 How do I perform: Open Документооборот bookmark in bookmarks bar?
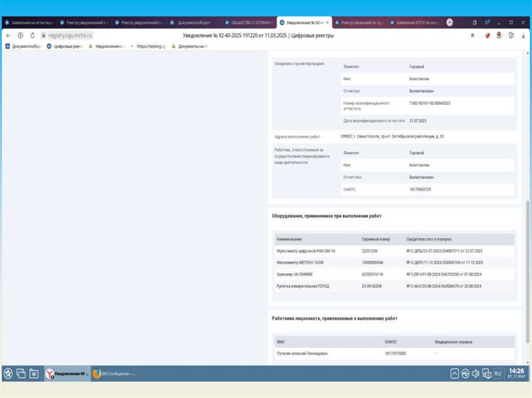[x=23, y=46]
